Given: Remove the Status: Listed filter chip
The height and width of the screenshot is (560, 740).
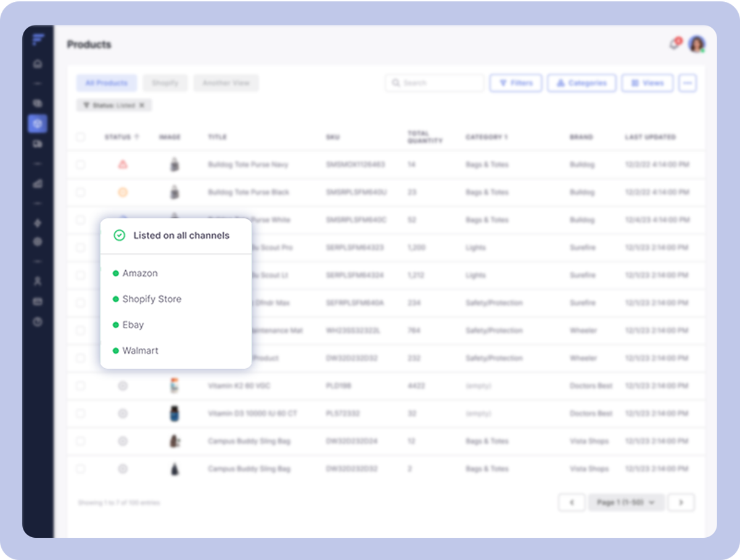Looking at the screenshot, I should pyautogui.click(x=143, y=105).
